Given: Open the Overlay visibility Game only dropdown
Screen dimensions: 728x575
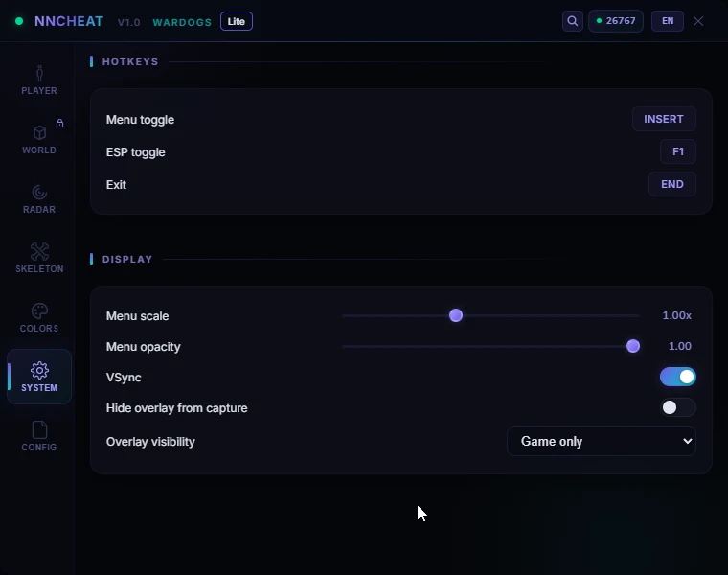Looking at the screenshot, I should 602,441.
